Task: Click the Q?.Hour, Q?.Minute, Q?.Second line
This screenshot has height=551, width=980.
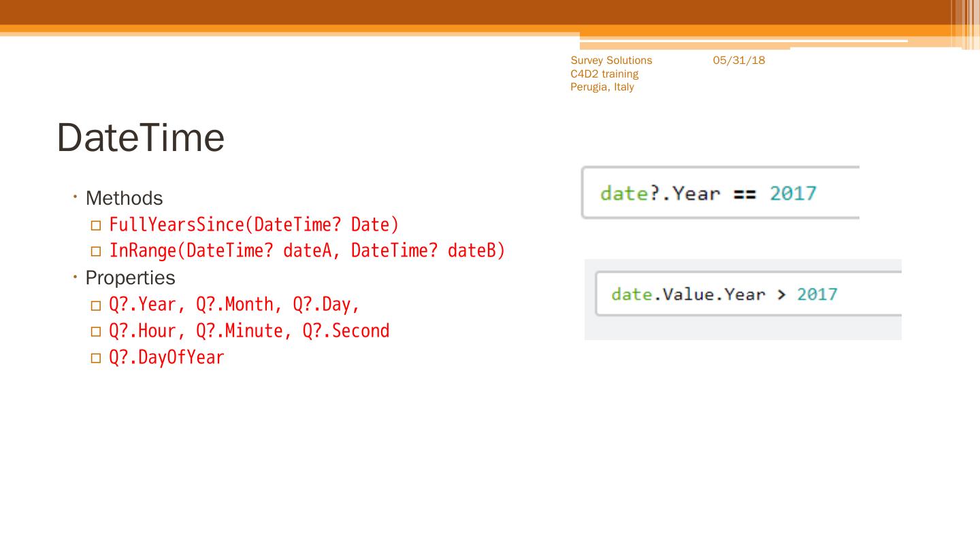Action: tap(249, 331)
